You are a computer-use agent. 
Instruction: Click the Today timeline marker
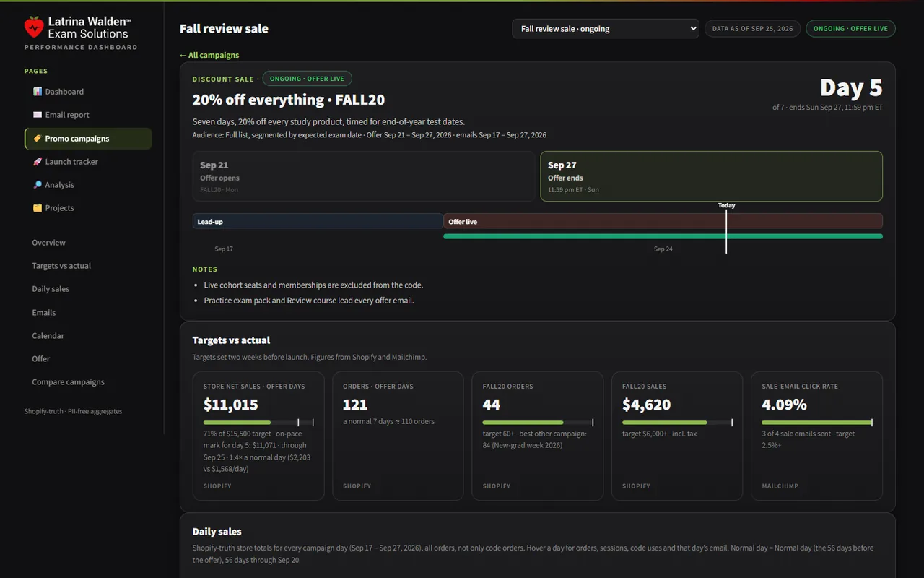(x=726, y=227)
